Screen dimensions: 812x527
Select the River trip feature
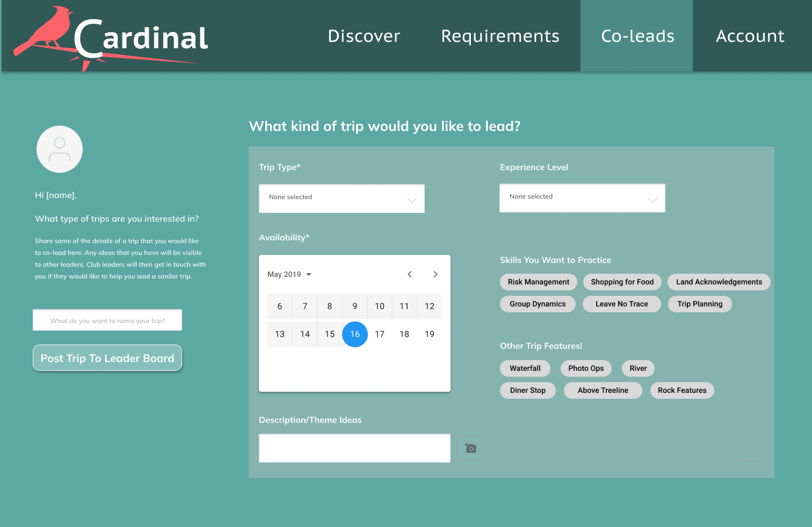638,368
